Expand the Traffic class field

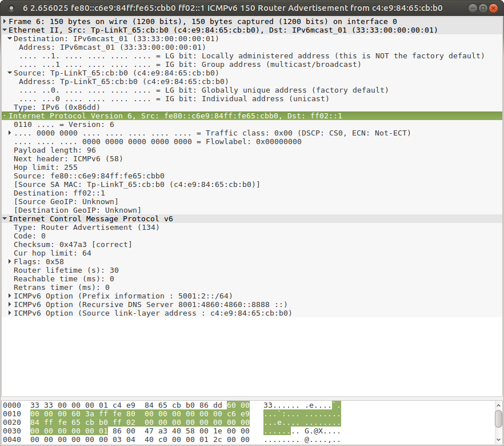pos(8,133)
